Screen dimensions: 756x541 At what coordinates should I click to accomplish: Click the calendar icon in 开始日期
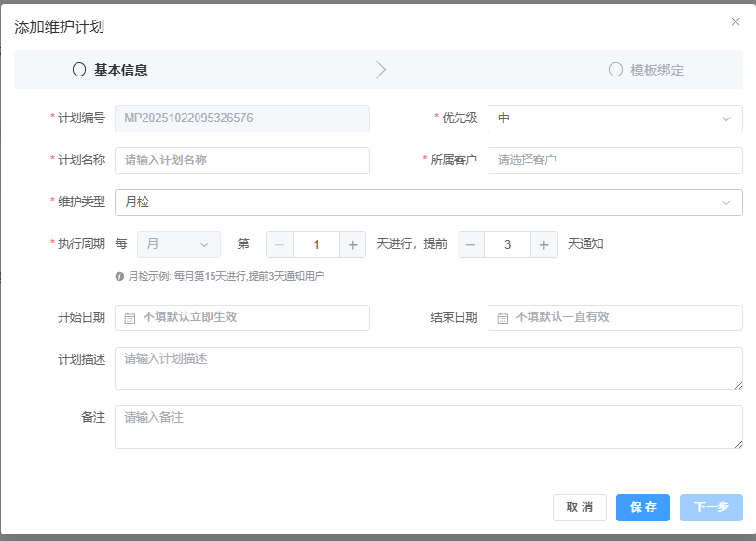[x=131, y=318]
